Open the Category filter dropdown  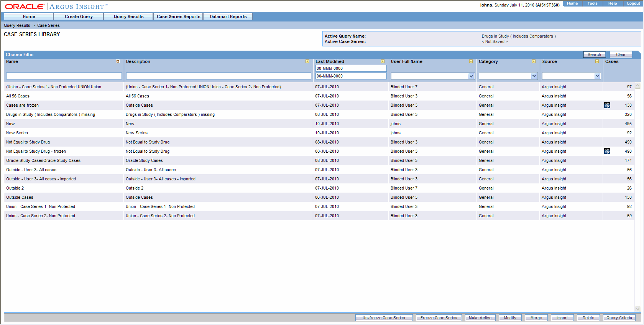(x=534, y=76)
